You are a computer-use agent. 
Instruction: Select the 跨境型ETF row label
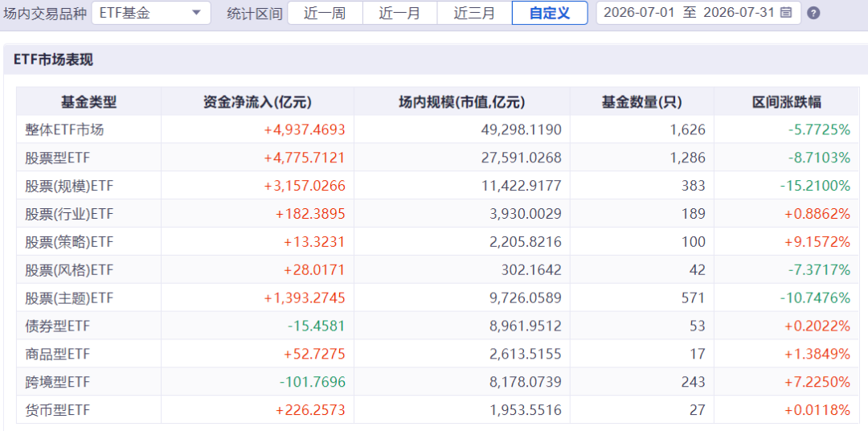(x=57, y=382)
